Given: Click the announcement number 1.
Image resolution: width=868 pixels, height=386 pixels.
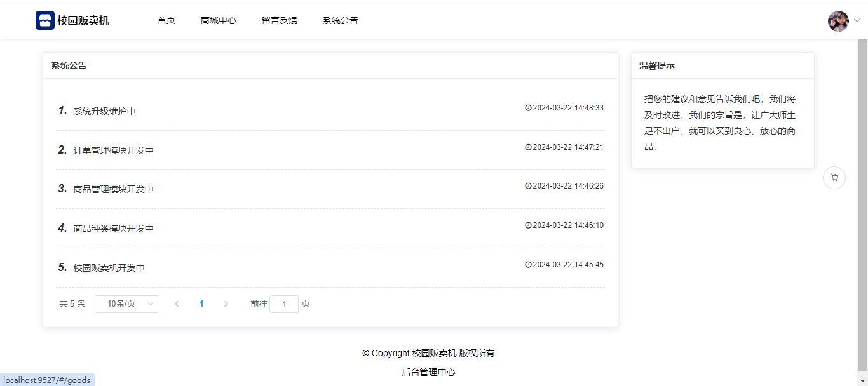Looking at the screenshot, I should pos(62,110).
